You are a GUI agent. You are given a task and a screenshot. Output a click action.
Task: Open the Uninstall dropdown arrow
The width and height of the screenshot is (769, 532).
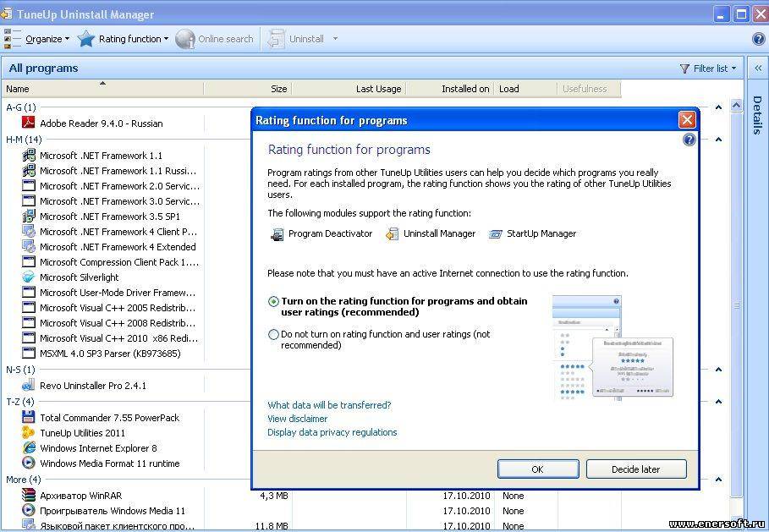[x=336, y=39]
